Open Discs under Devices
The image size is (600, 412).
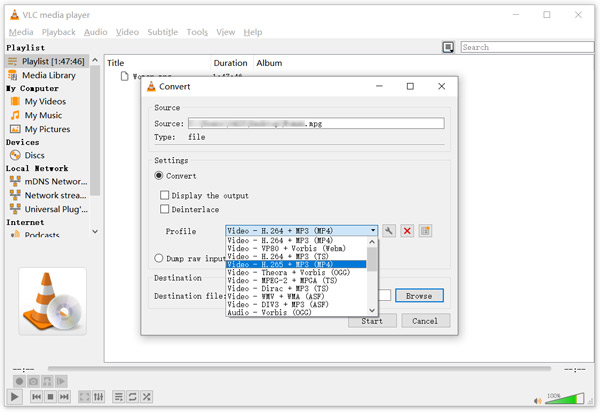tap(34, 155)
